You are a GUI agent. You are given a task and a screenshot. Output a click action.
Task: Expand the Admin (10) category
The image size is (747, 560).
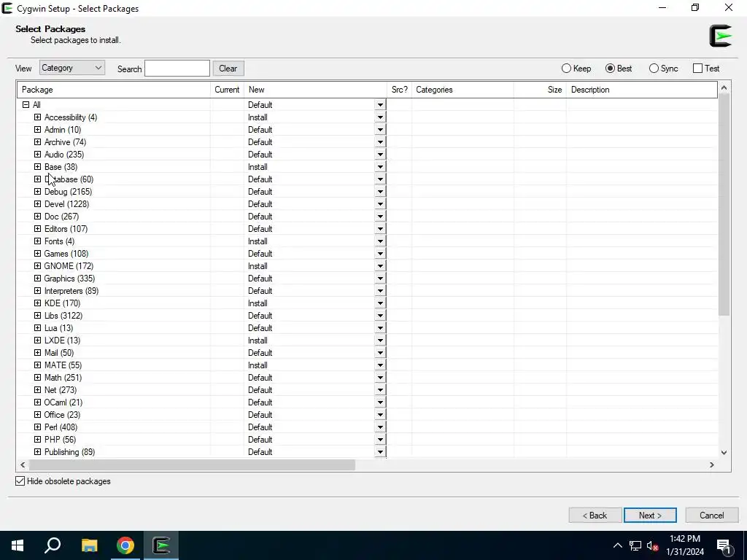pos(38,130)
